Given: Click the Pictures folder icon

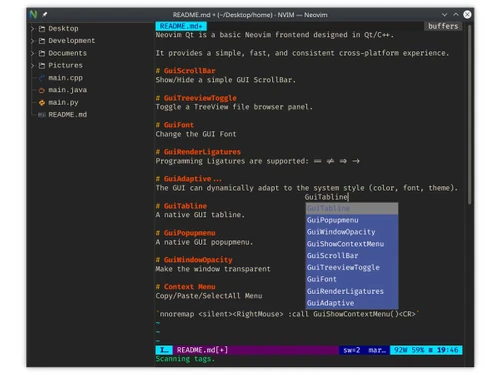Looking at the screenshot, I should 42,65.
